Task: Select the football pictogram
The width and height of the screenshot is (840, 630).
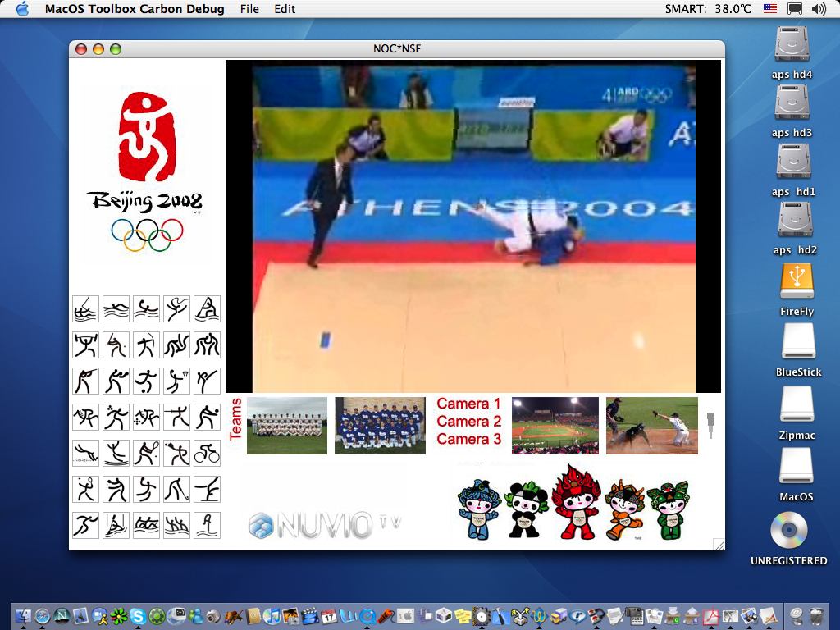Action: 146,381
